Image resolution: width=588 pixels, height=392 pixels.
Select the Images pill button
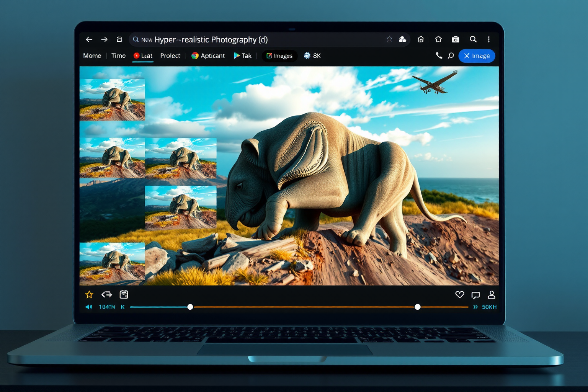[279, 56]
